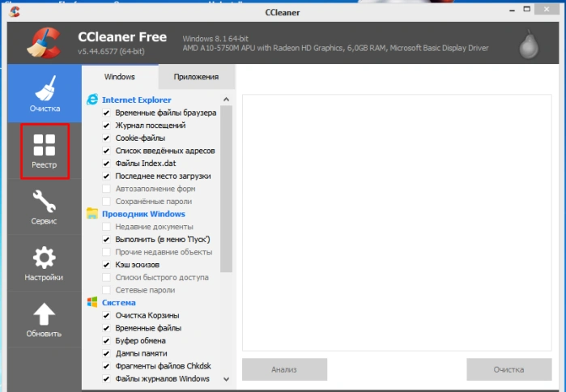The image size is (566, 392).
Task: Open the Реестр (Registry) section
Action: point(45,151)
